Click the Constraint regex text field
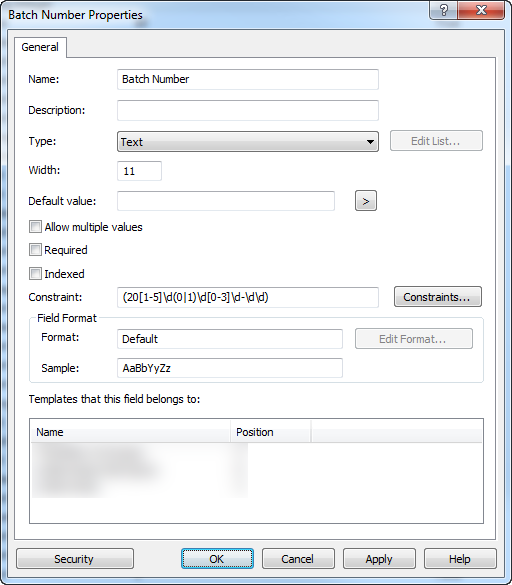 248,297
